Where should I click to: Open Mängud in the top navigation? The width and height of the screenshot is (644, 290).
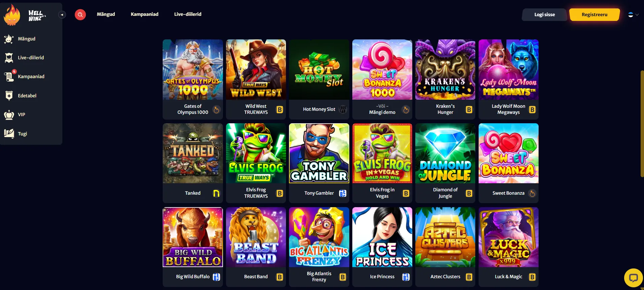[x=106, y=14]
